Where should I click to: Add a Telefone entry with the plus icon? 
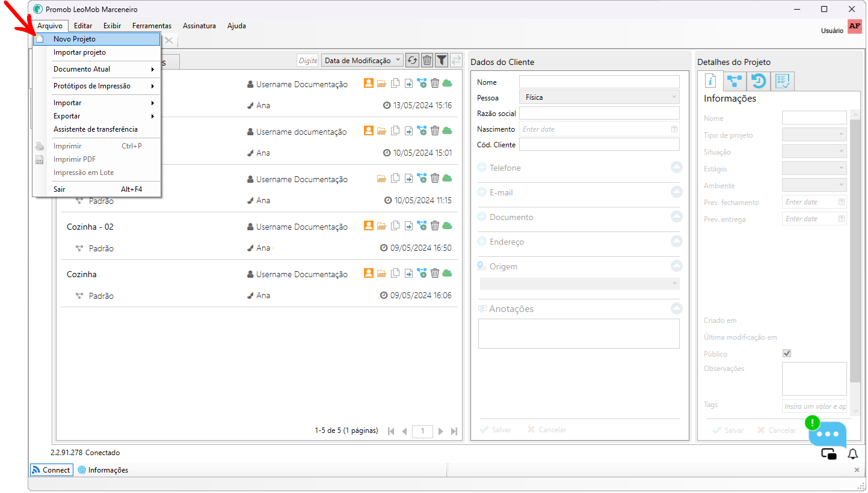point(482,168)
